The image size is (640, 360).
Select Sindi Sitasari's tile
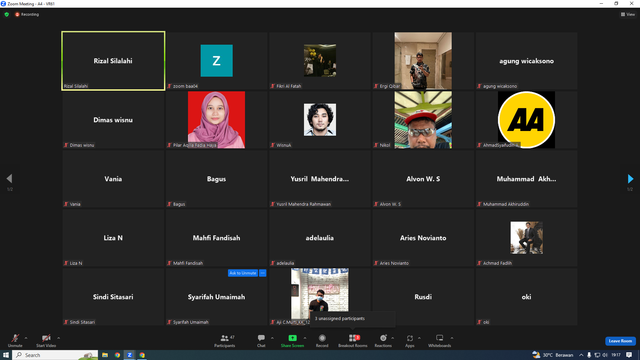(113, 297)
